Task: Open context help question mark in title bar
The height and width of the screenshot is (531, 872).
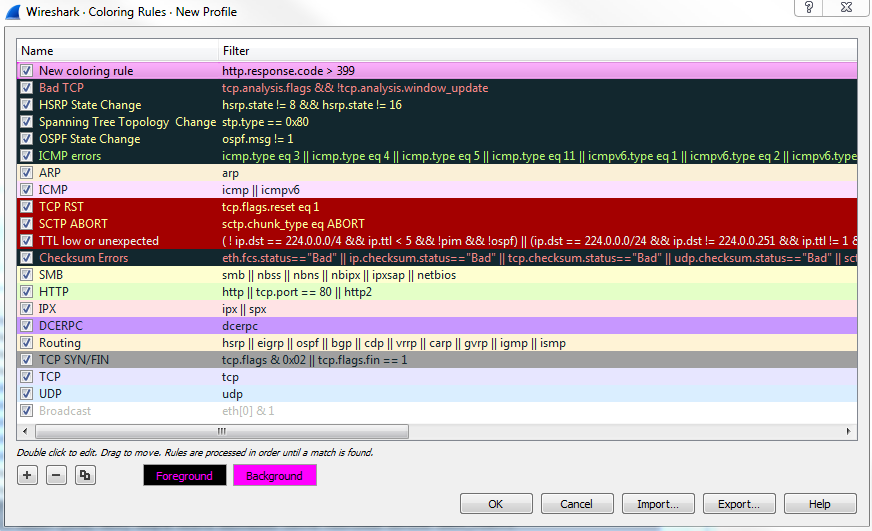Action: [x=809, y=7]
